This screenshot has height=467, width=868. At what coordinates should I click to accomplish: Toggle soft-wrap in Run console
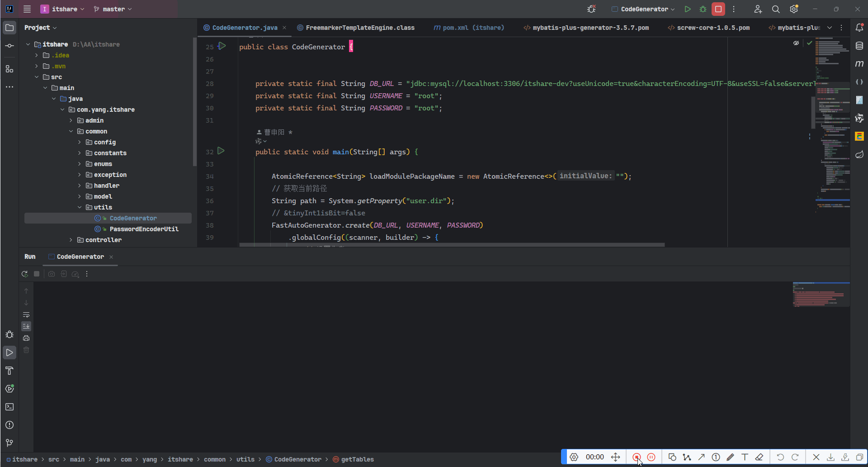(x=26, y=315)
